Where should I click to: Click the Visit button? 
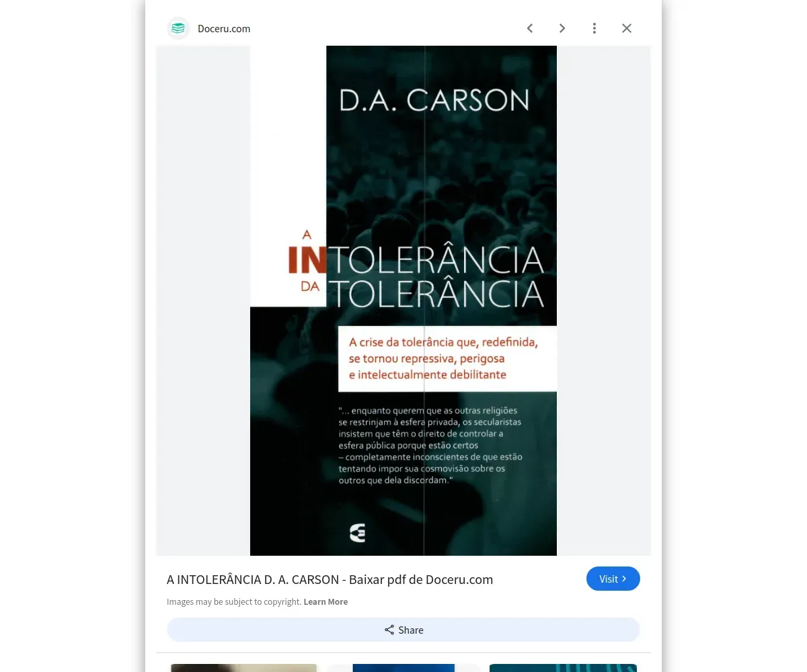click(x=613, y=579)
